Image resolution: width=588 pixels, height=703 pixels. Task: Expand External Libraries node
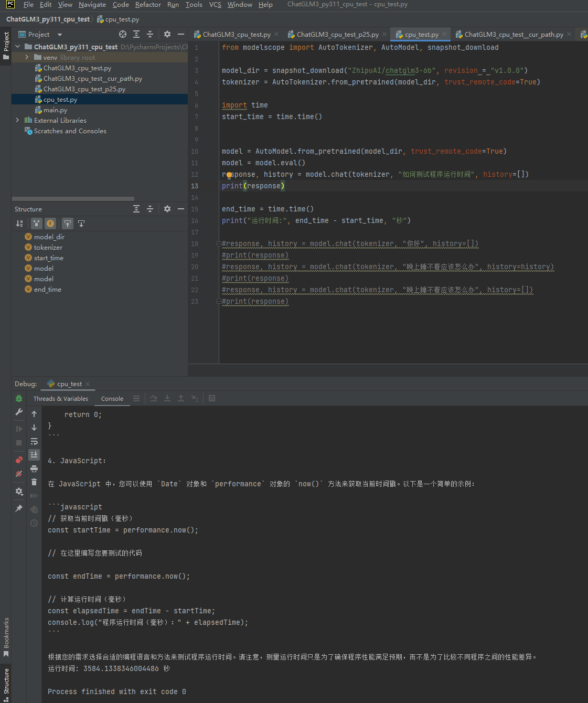click(x=18, y=120)
